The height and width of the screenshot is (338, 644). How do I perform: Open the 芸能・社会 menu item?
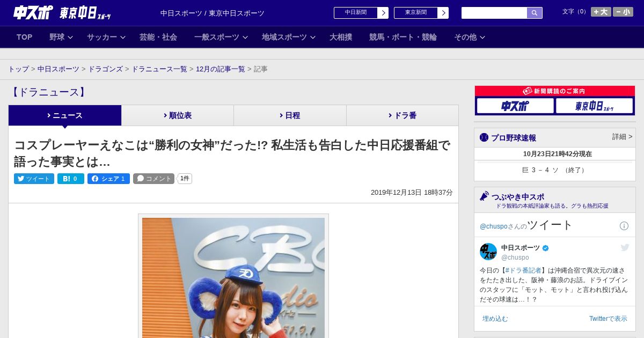pos(158,37)
